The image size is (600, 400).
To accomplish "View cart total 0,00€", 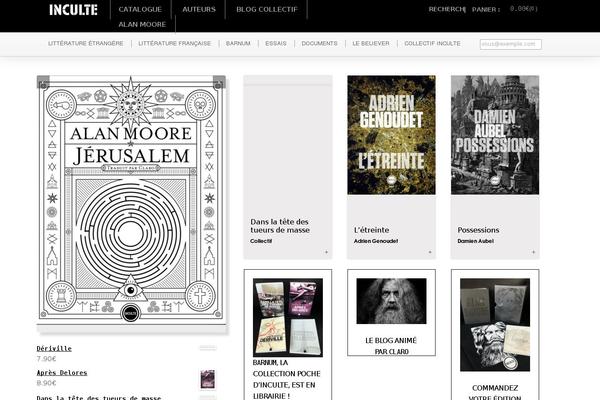I will click(x=523, y=9).
